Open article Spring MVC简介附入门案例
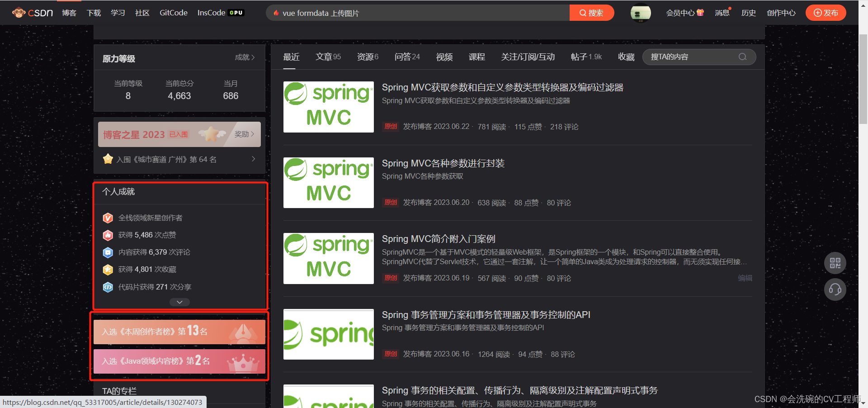868x408 pixels. point(439,239)
